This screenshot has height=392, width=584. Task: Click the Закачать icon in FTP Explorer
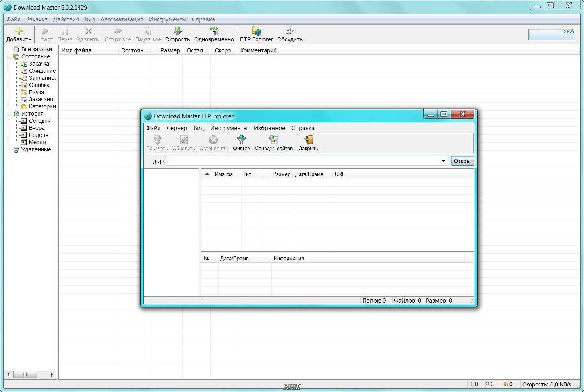click(x=157, y=140)
